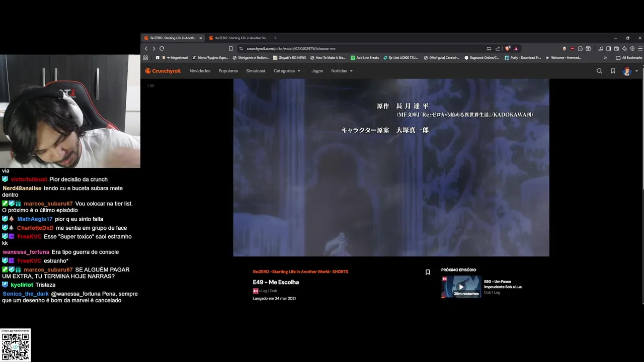Expand the Categorias dropdown
Viewport: 644px width, 362px height.
pyautogui.click(x=287, y=71)
